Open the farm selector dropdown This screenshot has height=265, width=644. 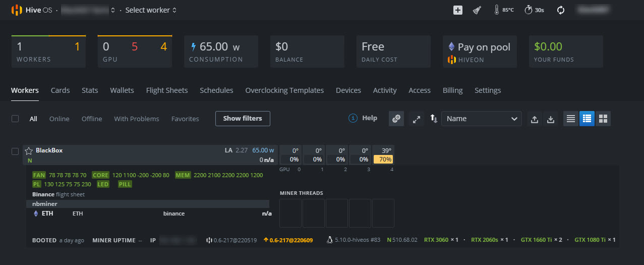coord(88,10)
